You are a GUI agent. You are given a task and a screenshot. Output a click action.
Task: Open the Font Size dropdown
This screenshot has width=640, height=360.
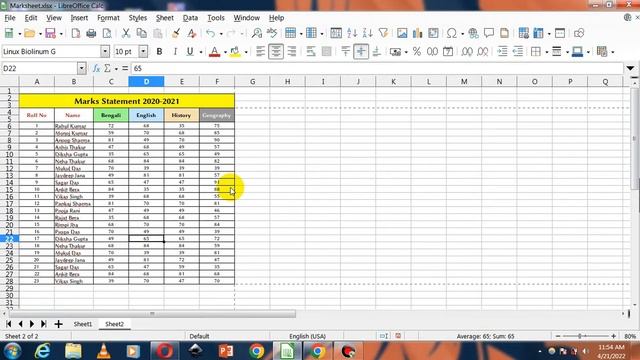[143, 51]
